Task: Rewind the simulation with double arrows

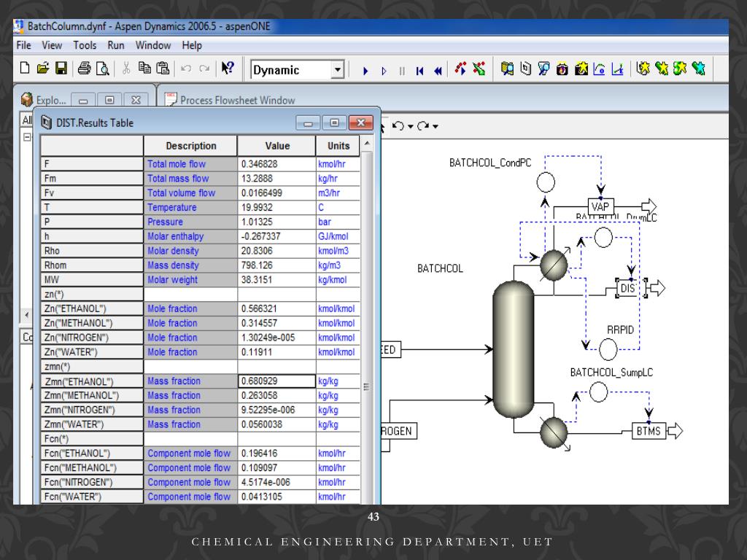Action: click(438, 71)
